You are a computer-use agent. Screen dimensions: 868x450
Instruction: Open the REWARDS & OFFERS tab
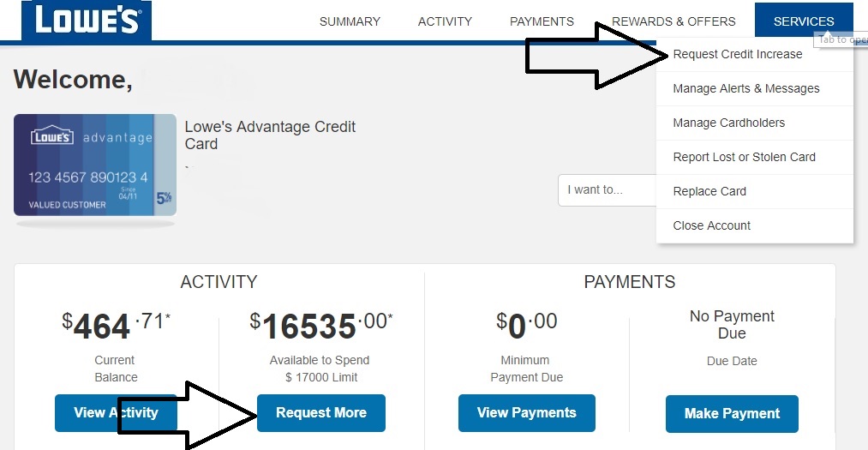673,21
